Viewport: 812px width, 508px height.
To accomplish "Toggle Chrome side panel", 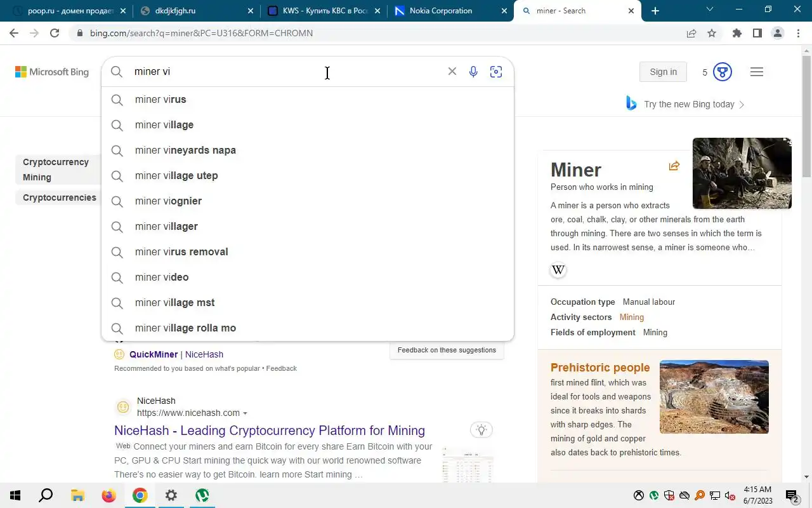I will point(757,33).
